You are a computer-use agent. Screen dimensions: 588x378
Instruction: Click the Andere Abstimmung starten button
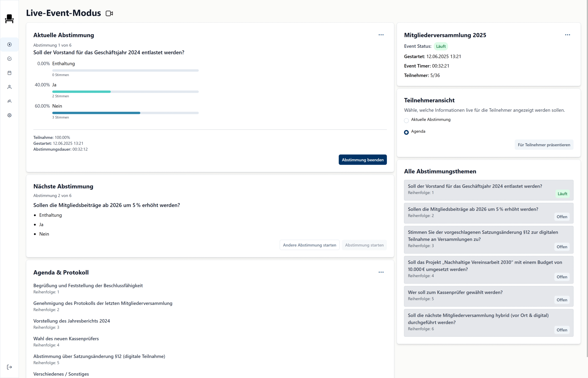[309, 245]
